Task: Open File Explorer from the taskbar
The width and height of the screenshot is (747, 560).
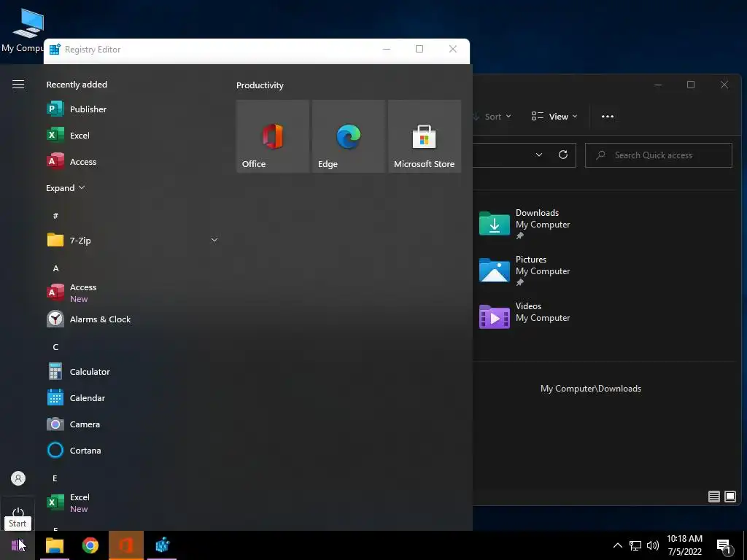Action: 54,545
